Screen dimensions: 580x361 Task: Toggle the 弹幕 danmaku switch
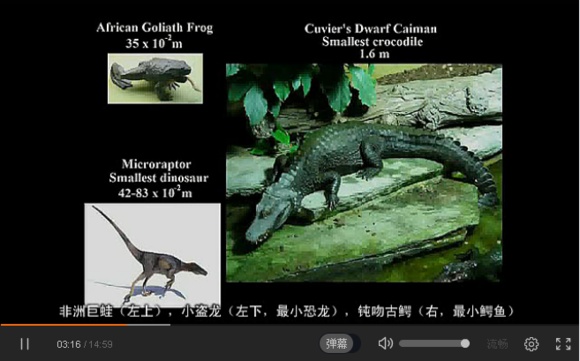340,344
